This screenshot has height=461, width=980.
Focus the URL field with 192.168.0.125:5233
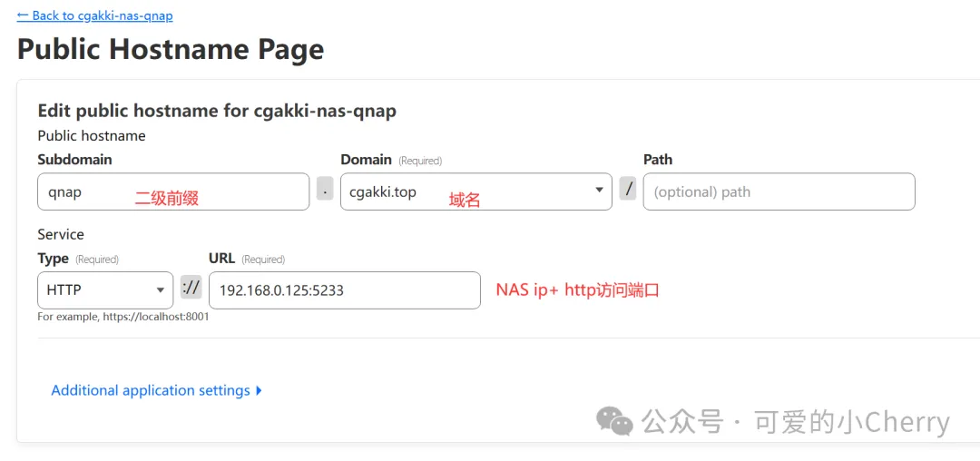click(345, 289)
